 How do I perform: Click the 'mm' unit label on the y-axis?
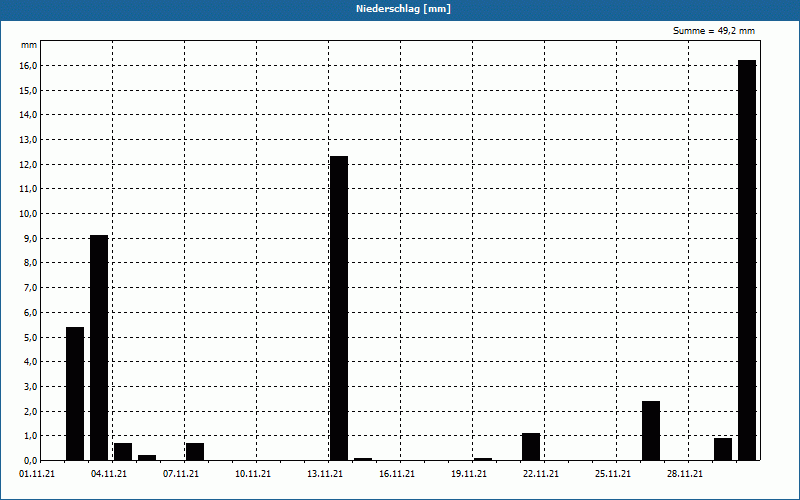pos(29,45)
